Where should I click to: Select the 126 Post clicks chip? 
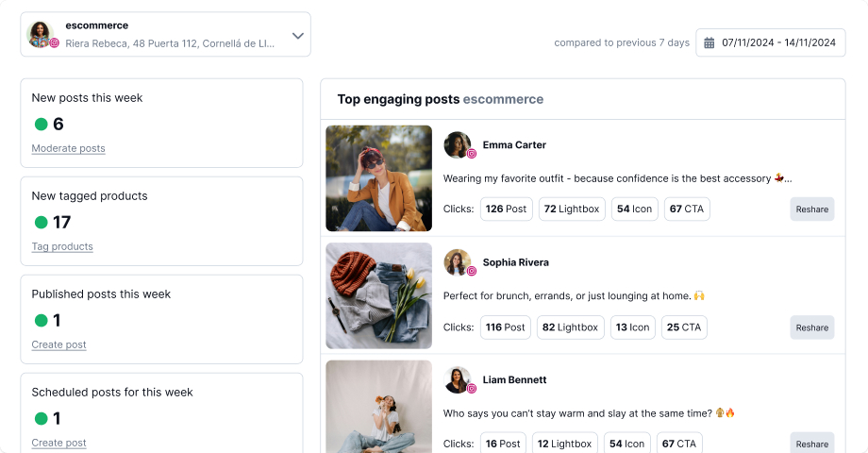[506, 209]
